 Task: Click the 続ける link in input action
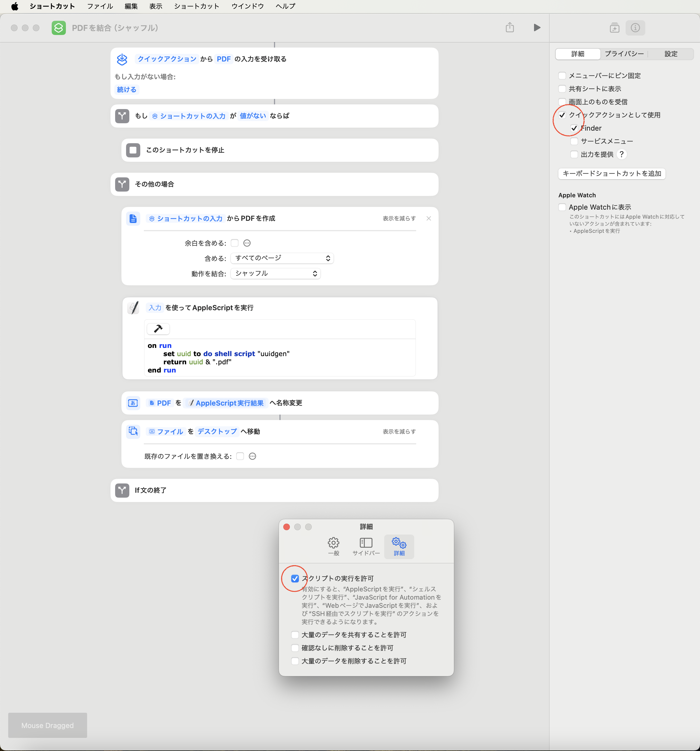(127, 90)
